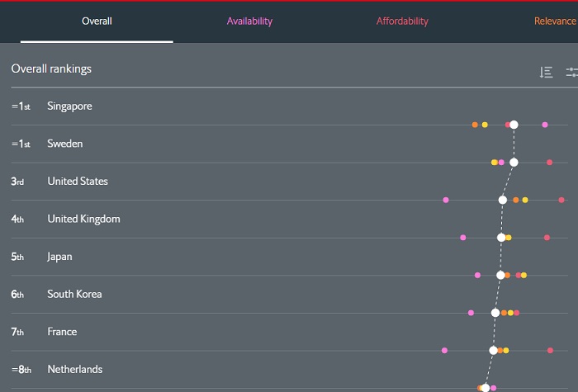Click the Singapore country name
The width and height of the screenshot is (578, 392).
[x=69, y=106]
